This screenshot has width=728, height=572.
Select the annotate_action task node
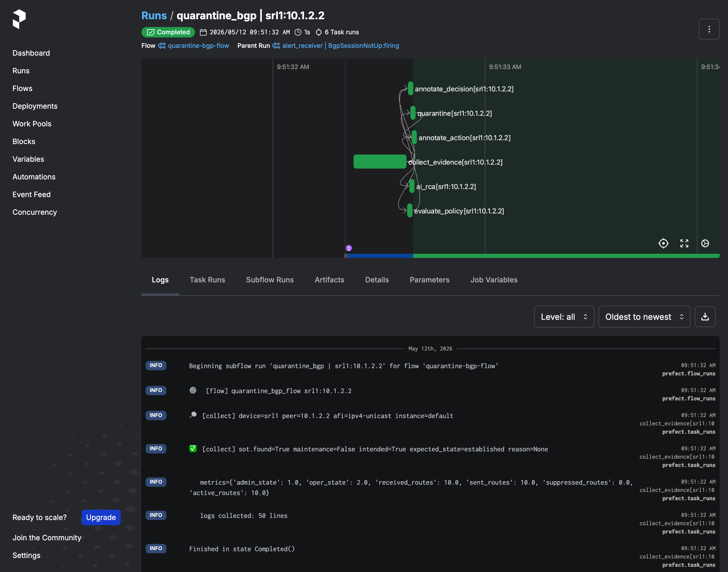coord(414,137)
